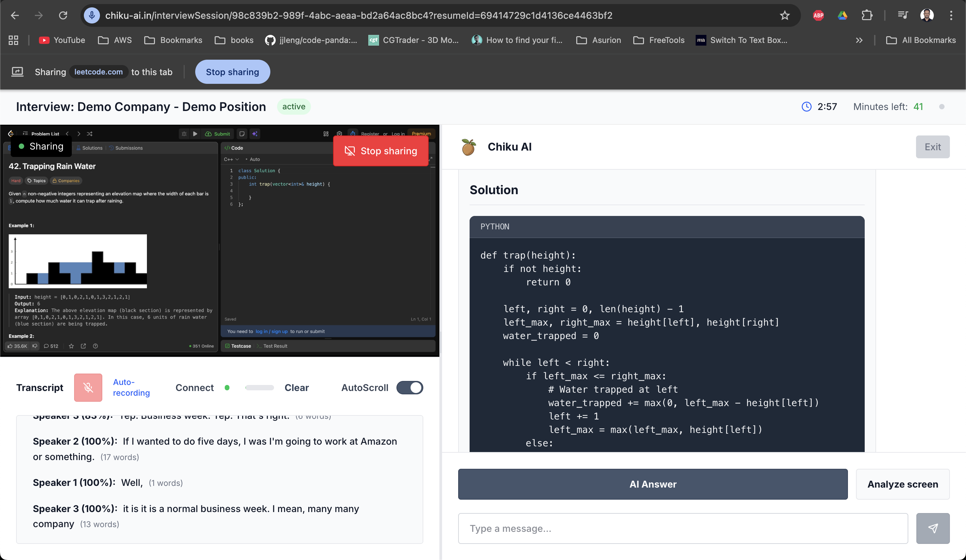Send the message using the paper plane icon
The image size is (966, 560).
[933, 528]
